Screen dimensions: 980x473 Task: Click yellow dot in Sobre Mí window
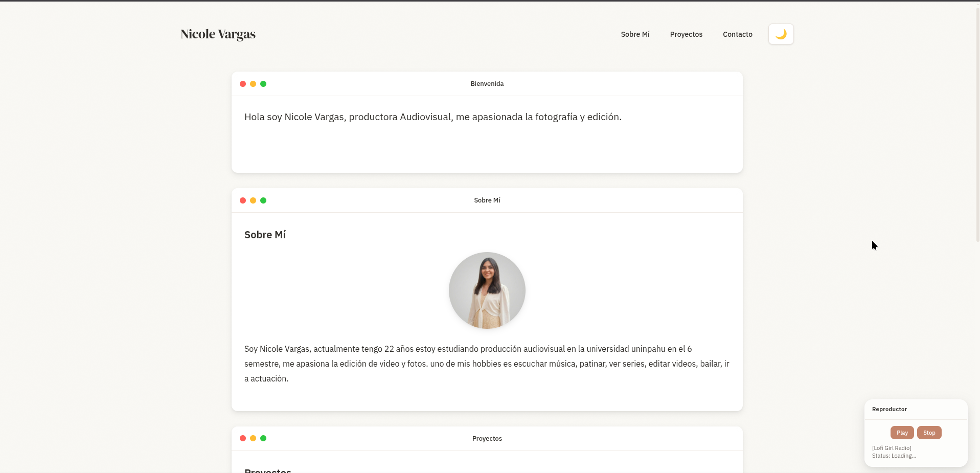point(253,200)
